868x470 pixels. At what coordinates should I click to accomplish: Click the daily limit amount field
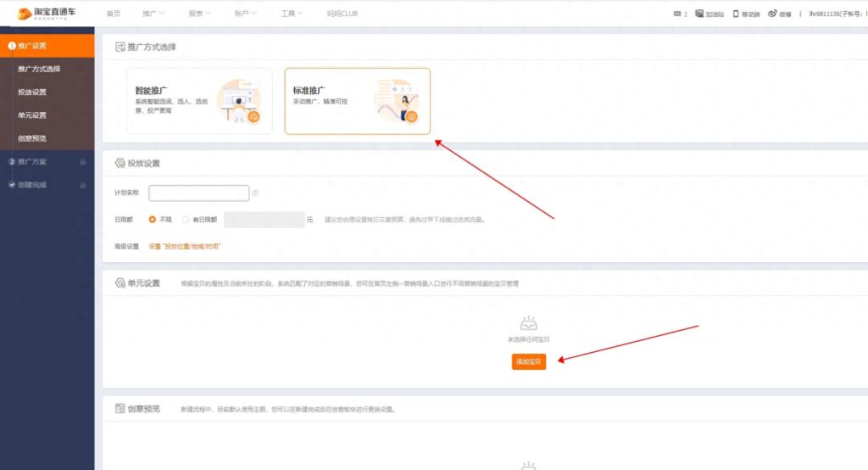(x=264, y=220)
